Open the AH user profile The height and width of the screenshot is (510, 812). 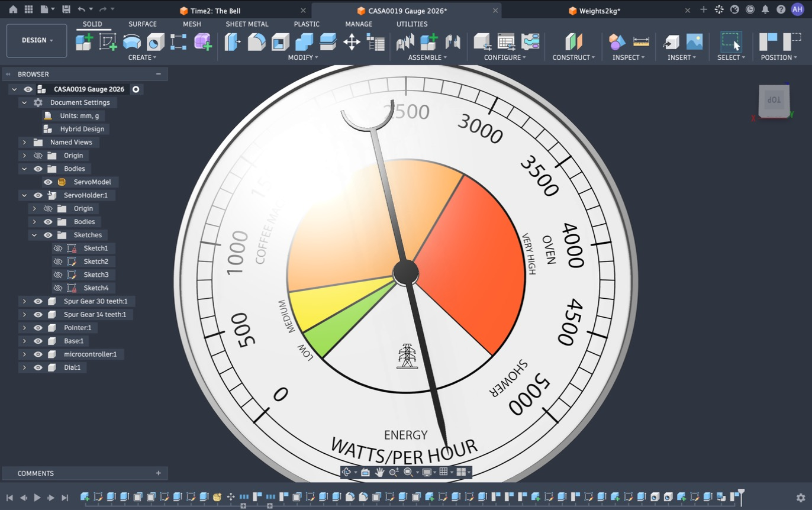(x=797, y=9)
